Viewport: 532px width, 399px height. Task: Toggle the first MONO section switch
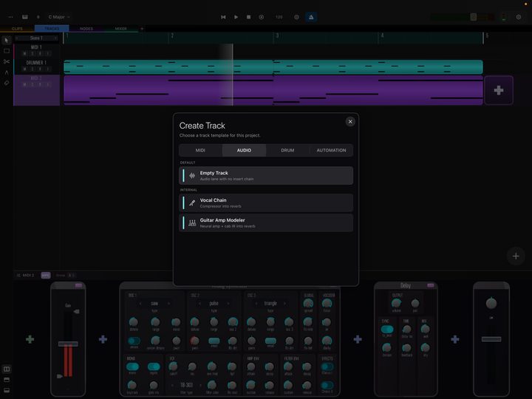coord(132,366)
